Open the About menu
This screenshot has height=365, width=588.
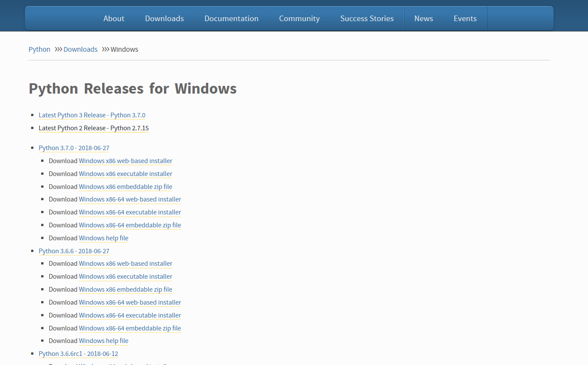click(x=114, y=19)
